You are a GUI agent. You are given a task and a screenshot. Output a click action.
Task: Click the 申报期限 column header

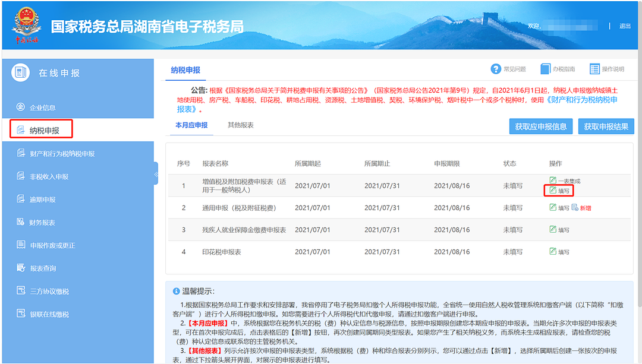click(446, 164)
